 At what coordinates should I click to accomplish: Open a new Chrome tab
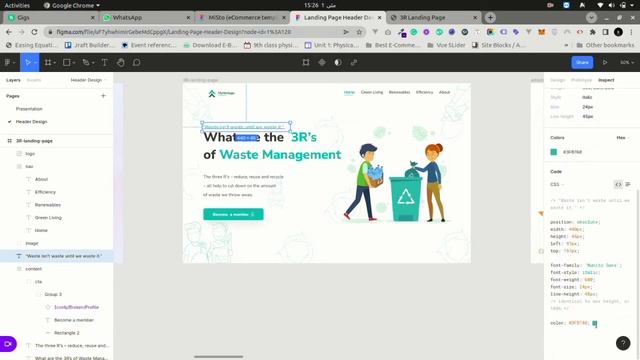(490, 18)
